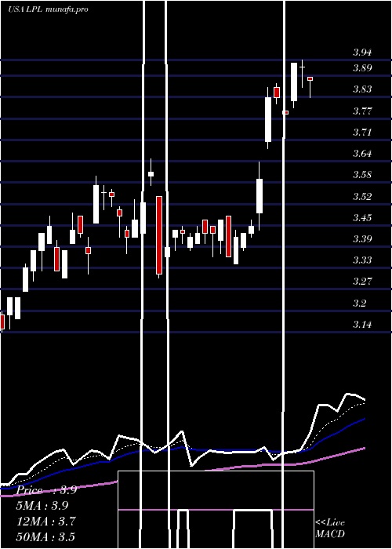Select the large white candle reaching 3.83
This screenshot has width=392, height=549.
pyautogui.click(x=268, y=119)
